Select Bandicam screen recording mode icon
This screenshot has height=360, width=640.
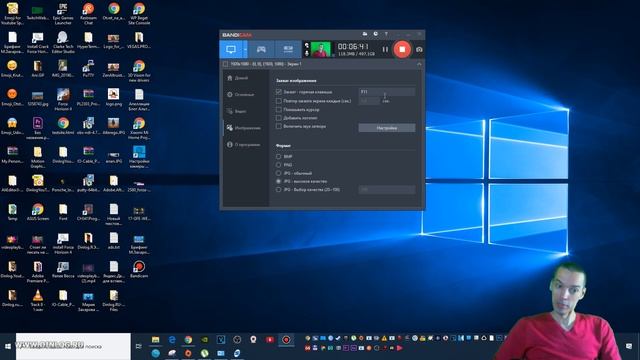click(x=231, y=49)
